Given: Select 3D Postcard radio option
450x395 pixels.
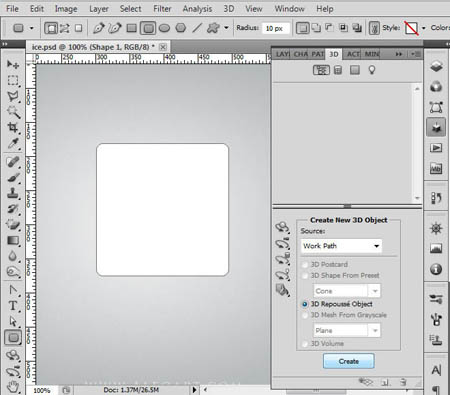Looking at the screenshot, I should click(305, 265).
